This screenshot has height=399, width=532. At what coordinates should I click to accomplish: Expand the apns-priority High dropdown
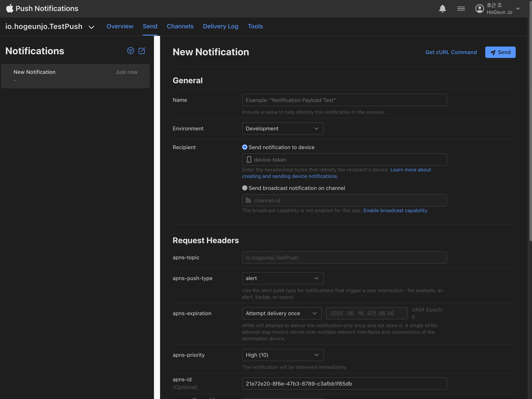(283, 355)
